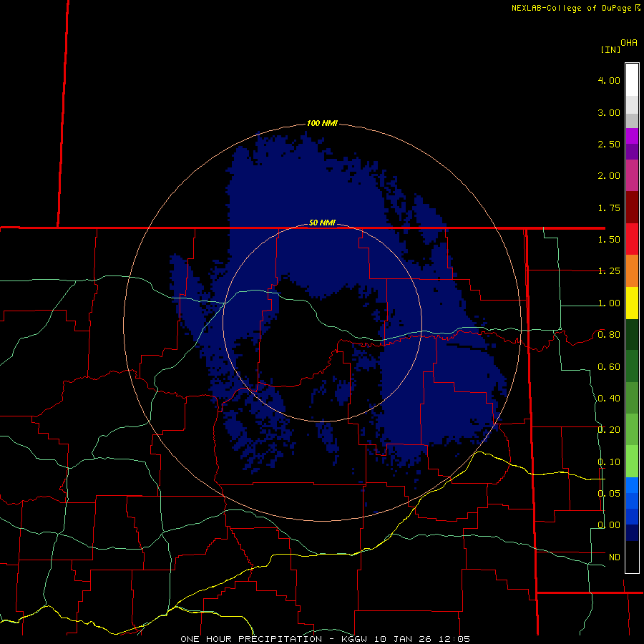Click the NEXLAB-College of DuPage text

tap(571, 8)
